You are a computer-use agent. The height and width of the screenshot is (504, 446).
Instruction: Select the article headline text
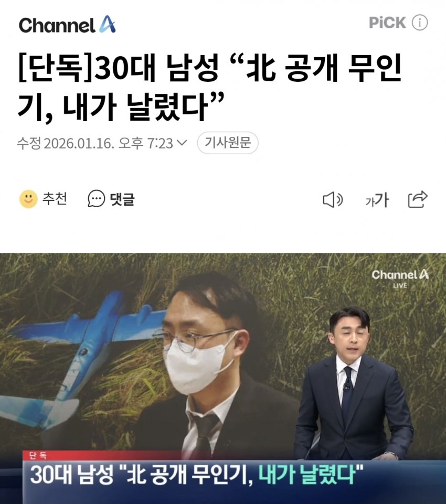[210, 88]
